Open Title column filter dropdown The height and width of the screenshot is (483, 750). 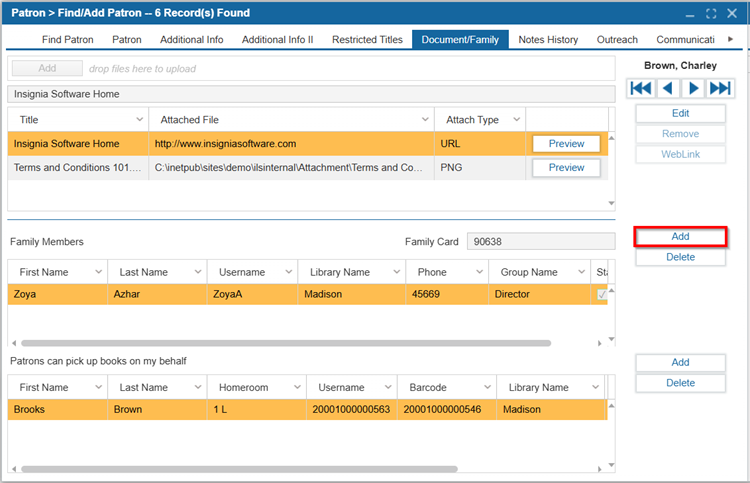click(139, 120)
